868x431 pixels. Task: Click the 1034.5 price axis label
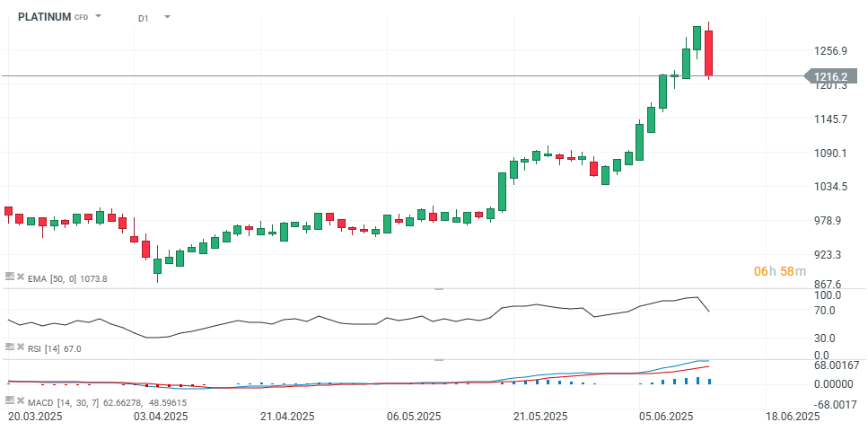pyautogui.click(x=831, y=187)
